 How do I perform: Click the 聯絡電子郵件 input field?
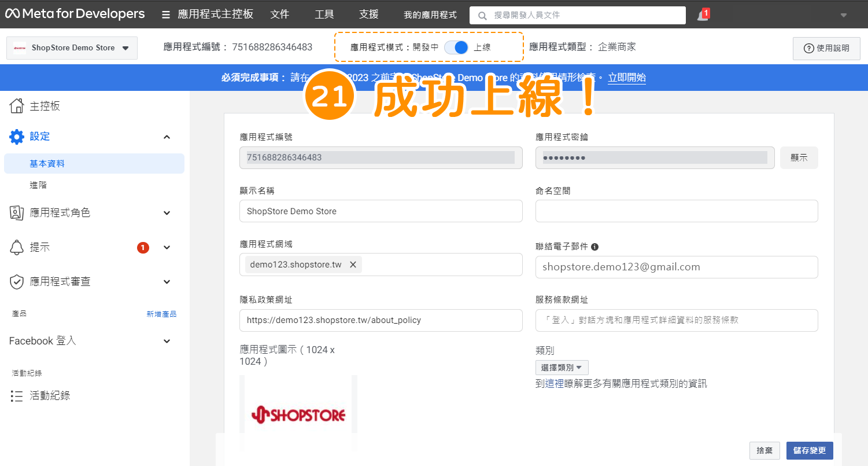coord(677,267)
